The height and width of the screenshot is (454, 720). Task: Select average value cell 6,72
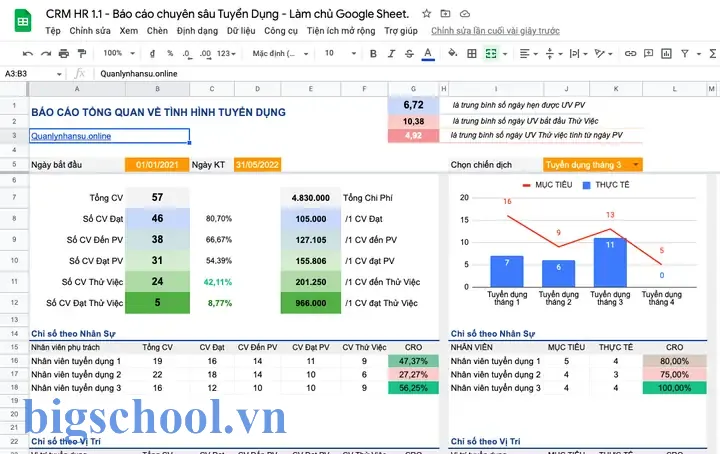(x=413, y=105)
